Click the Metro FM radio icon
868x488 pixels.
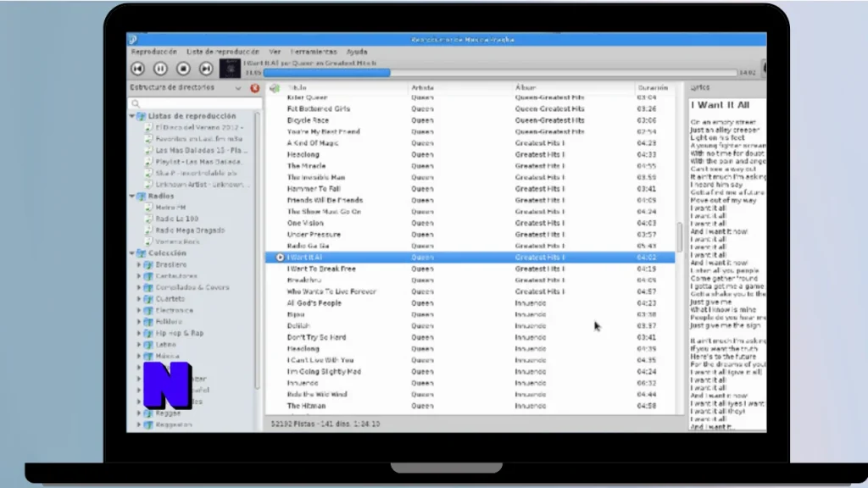148,208
